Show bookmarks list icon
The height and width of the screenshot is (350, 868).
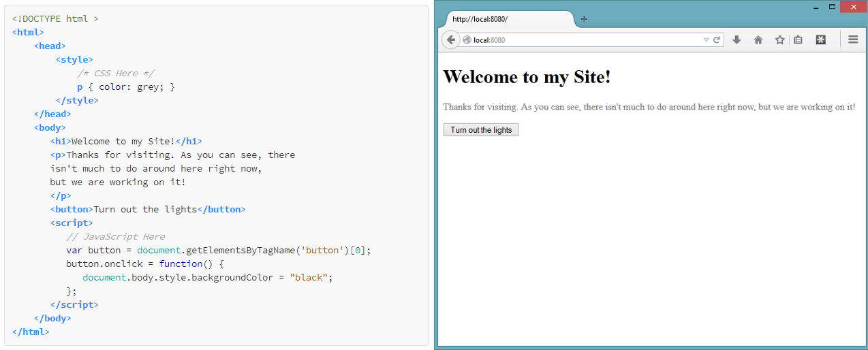point(798,40)
